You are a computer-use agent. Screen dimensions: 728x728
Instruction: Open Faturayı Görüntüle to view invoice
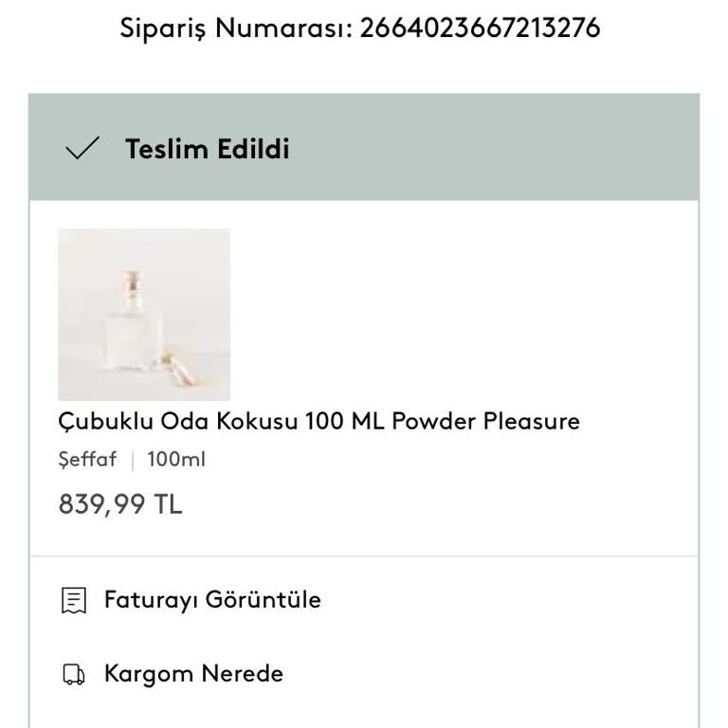pos(212,600)
